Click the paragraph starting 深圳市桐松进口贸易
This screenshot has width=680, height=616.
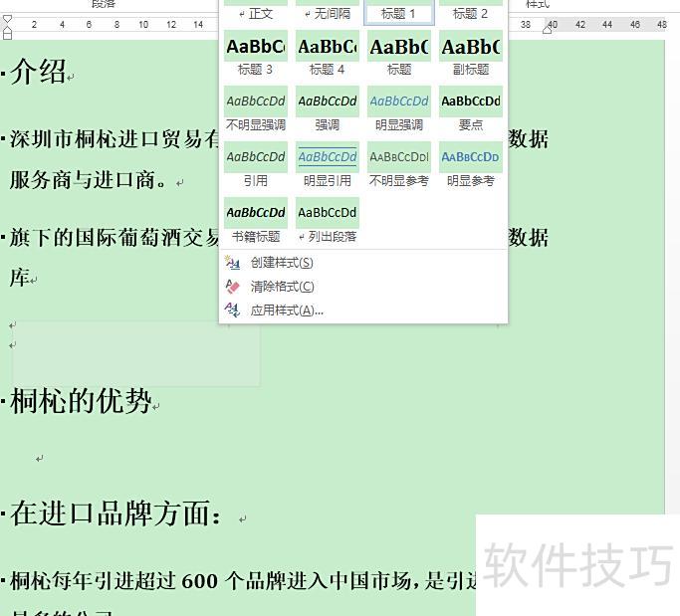tap(114, 138)
